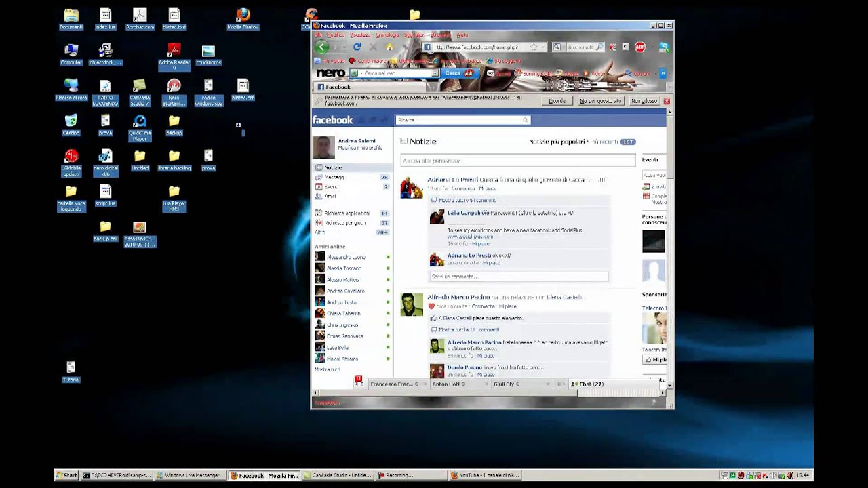Click the Windows Start button
The height and width of the screenshot is (488, 868).
[66, 475]
